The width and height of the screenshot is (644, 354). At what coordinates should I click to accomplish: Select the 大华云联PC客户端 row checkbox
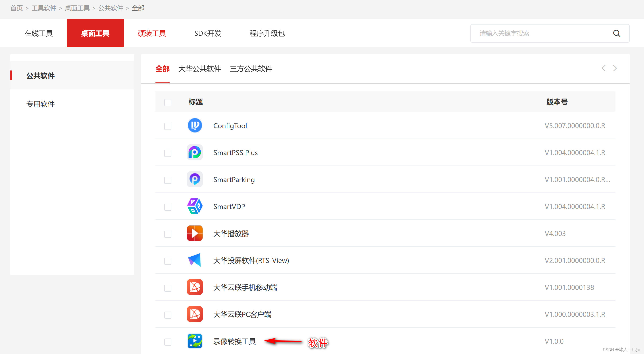coord(168,315)
